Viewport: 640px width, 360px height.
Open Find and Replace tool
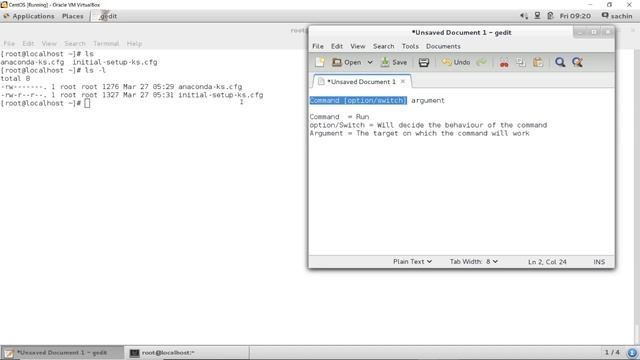tap(577, 62)
